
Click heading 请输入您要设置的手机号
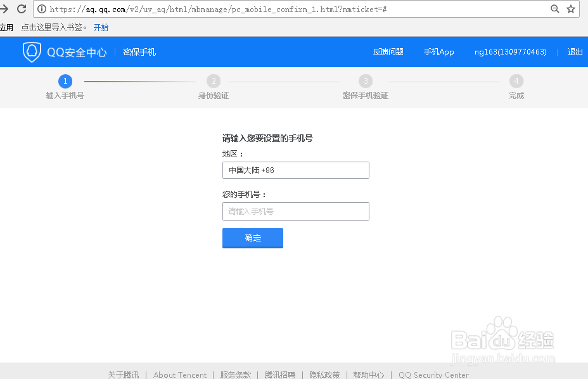[267, 138]
